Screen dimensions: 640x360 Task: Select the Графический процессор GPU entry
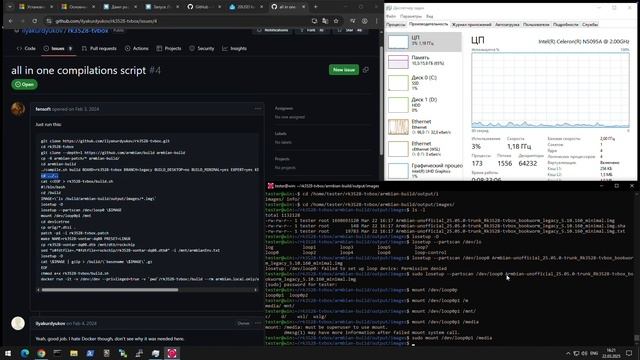pos(423,171)
